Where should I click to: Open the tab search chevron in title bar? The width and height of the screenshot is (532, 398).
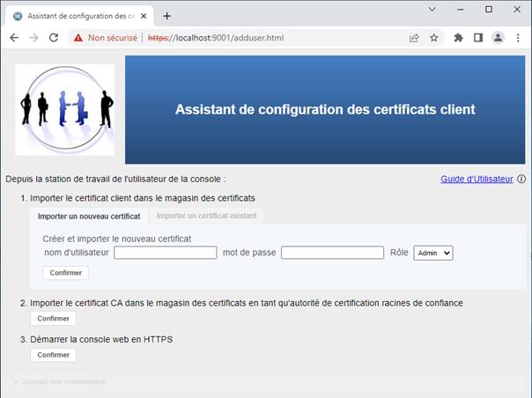point(432,10)
